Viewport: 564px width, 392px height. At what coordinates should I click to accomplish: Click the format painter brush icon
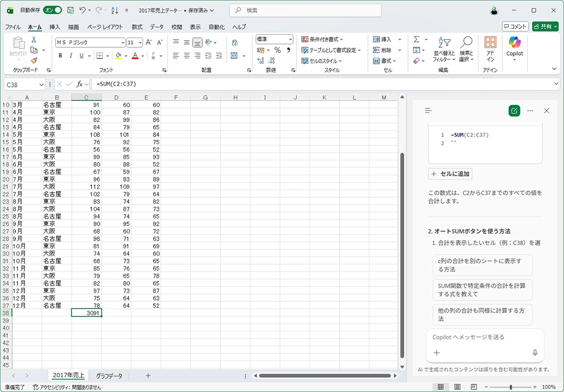[34, 61]
